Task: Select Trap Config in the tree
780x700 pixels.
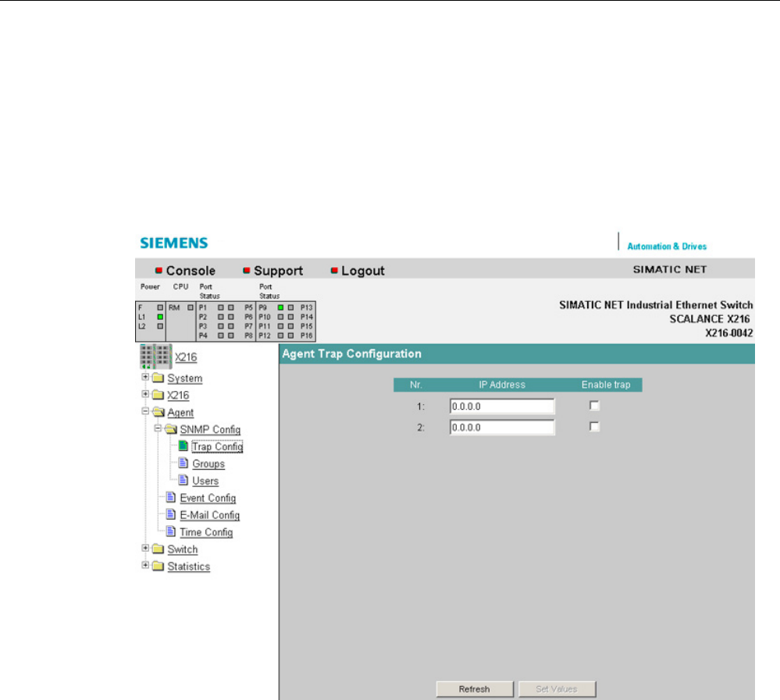Action: coord(217,447)
